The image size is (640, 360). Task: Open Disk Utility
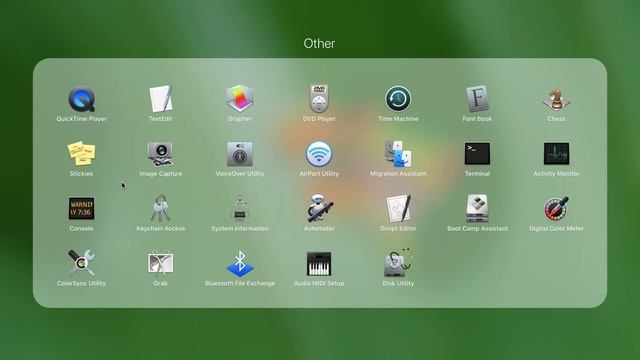coord(398,263)
